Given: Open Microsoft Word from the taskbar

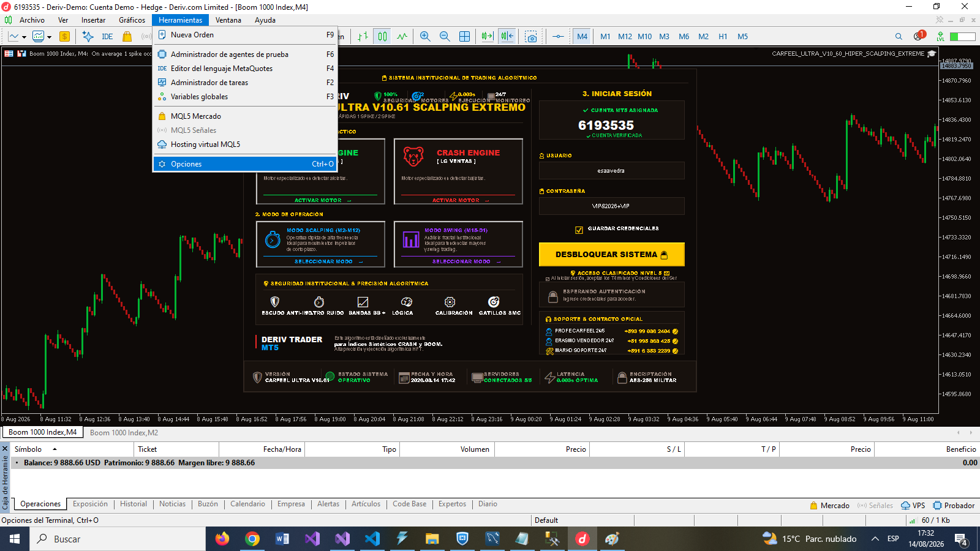Looking at the screenshot, I should [282, 539].
